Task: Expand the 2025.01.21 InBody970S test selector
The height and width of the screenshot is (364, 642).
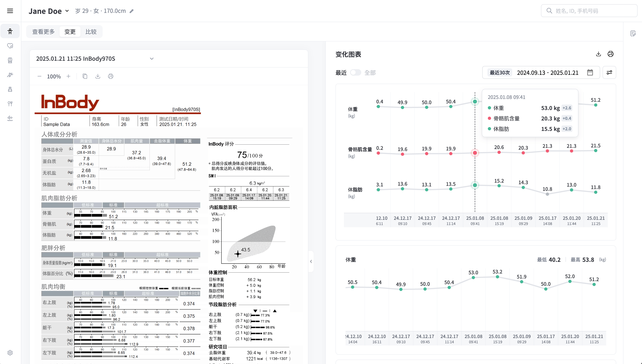Action: [x=152, y=59]
